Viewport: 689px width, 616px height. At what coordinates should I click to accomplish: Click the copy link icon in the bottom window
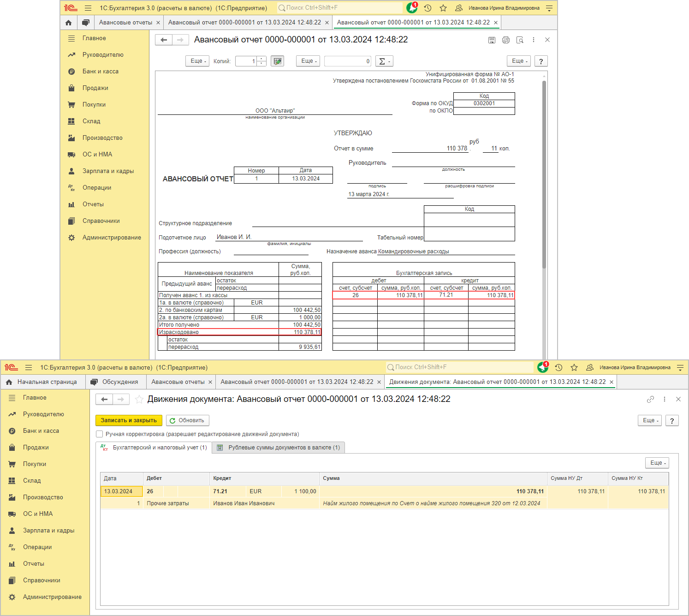coord(650,399)
